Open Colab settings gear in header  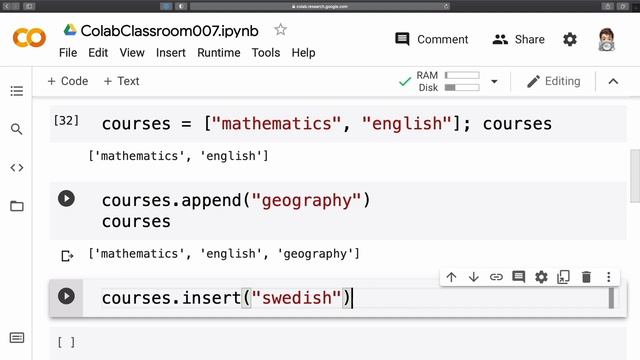[x=570, y=39]
